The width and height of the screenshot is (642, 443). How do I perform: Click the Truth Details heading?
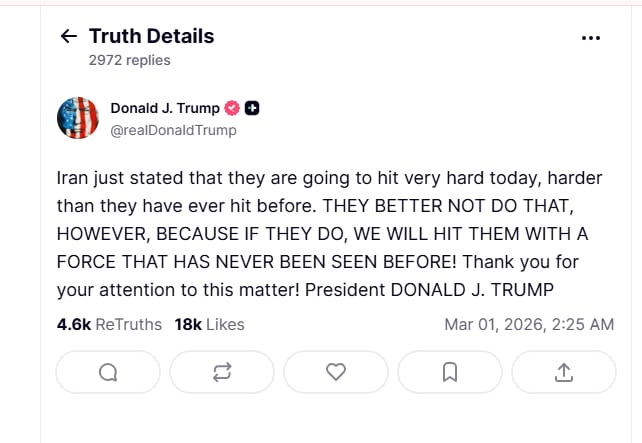pyautogui.click(x=151, y=37)
